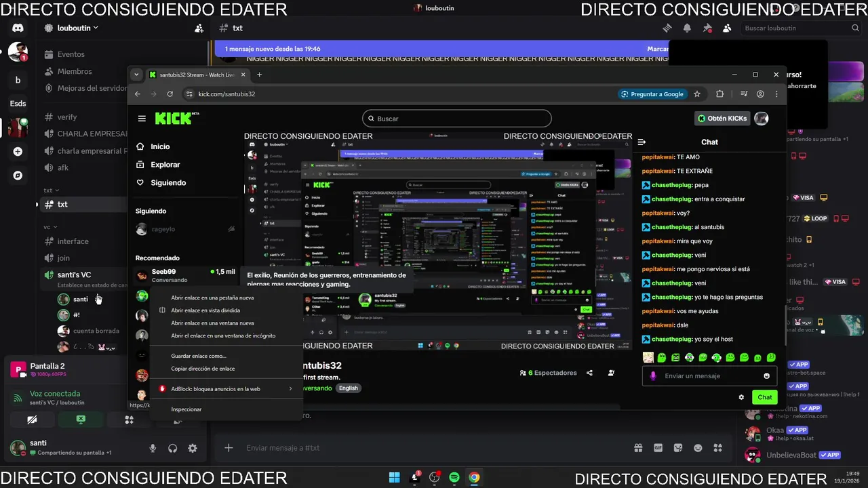Open Chrome three-dot menu
The height and width of the screenshot is (488, 868).
coord(776,94)
